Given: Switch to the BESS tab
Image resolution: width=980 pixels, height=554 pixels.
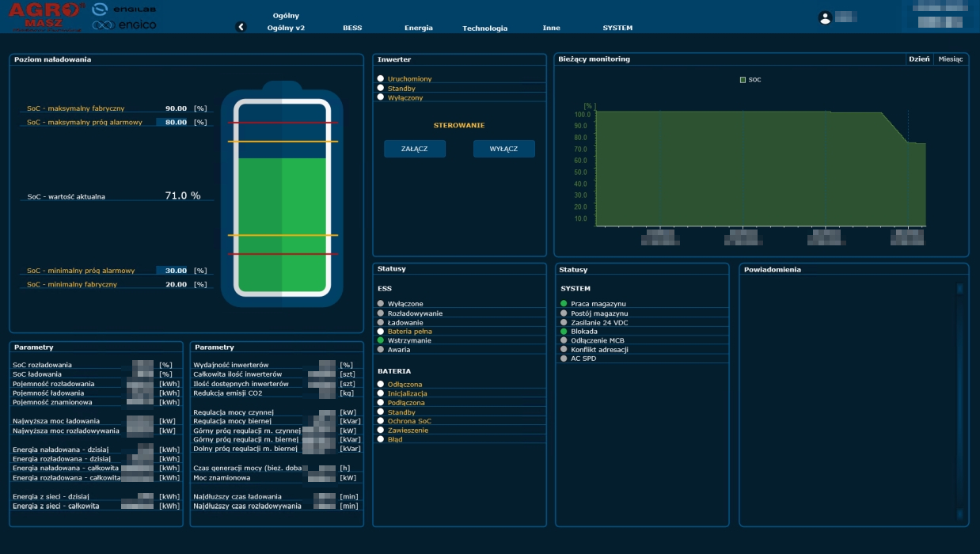Looking at the screenshot, I should [352, 28].
